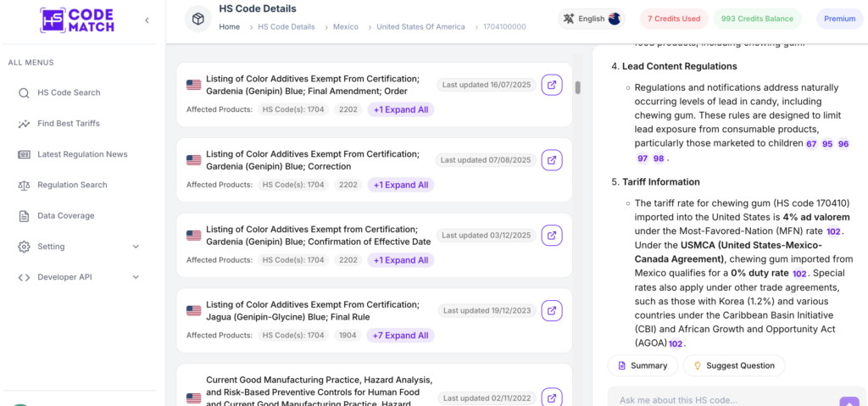868x406 pixels.
Task: Click the magnifier icon beside HS Code Search
Action: [x=24, y=93]
